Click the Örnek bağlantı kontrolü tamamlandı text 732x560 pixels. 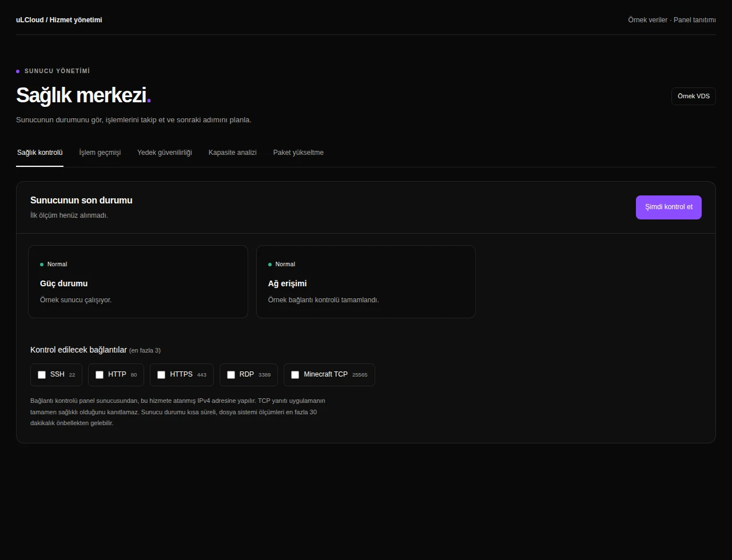coord(324,300)
